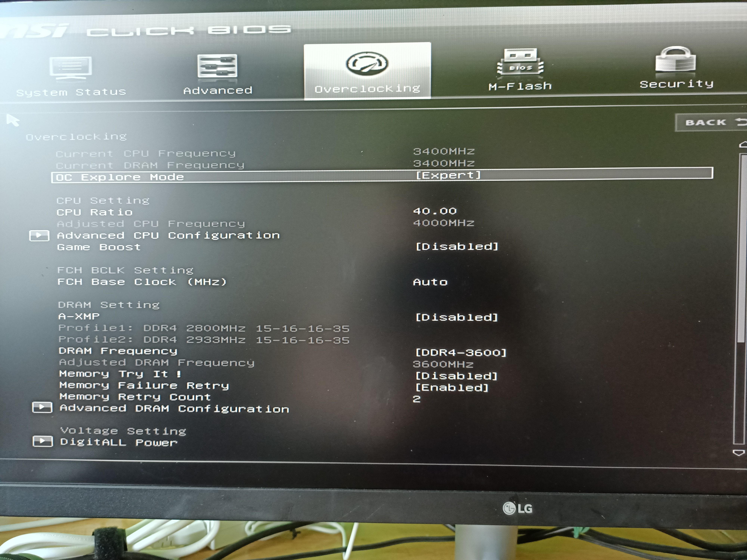Select the Memory Retry Count label
Viewport: 747px width, 560px height.
pyautogui.click(x=135, y=397)
